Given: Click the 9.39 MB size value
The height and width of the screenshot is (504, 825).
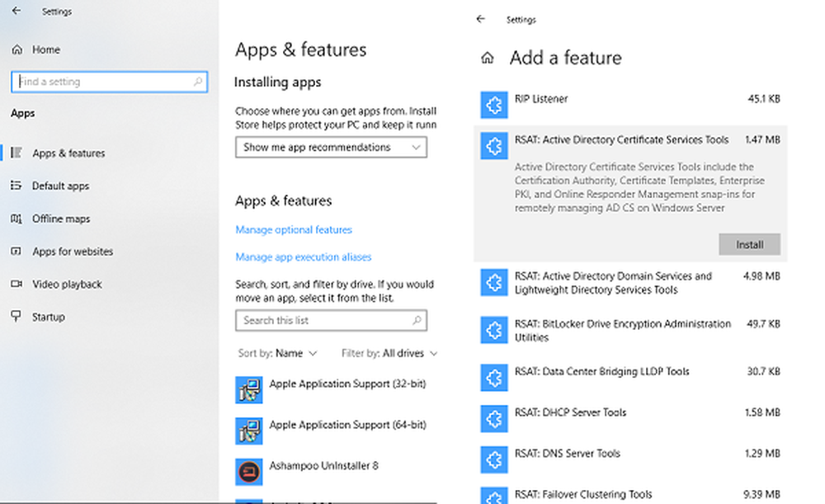Looking at the screenshot, I should pyautogui.click(x=761, y=495).
